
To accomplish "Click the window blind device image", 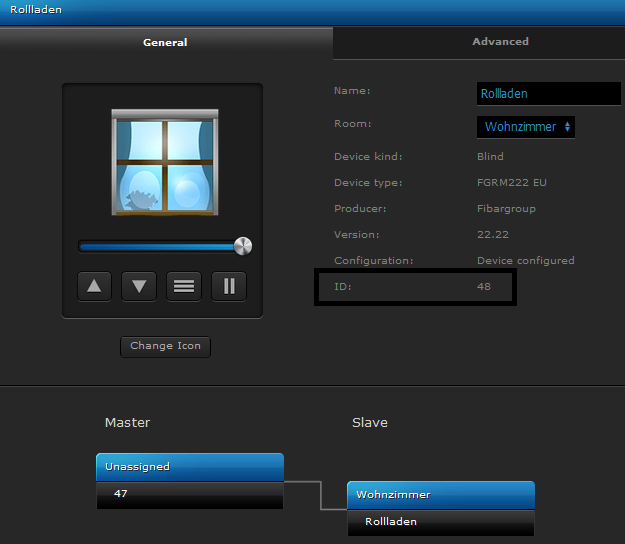I will [163, 162].
